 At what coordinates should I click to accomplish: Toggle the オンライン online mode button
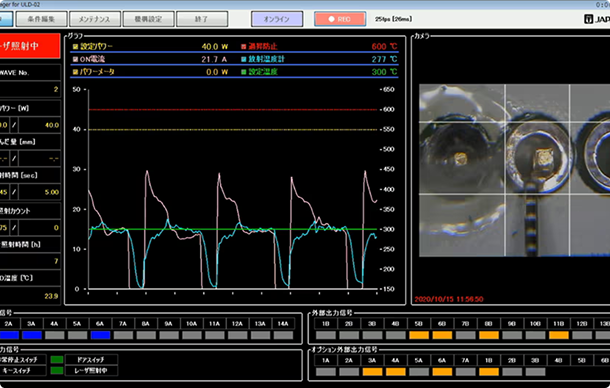[277, 19]
